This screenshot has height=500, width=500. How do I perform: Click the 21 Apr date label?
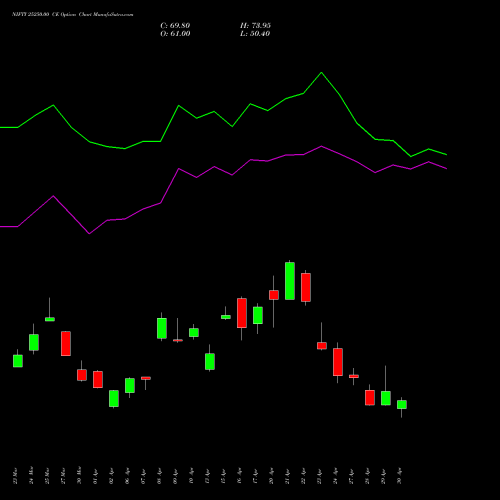[287, 476]
